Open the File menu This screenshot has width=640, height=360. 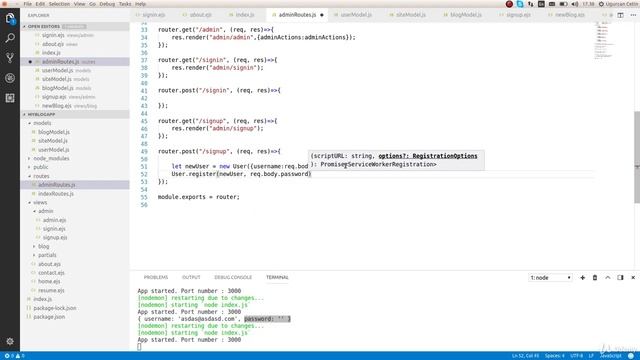point(28,4)
